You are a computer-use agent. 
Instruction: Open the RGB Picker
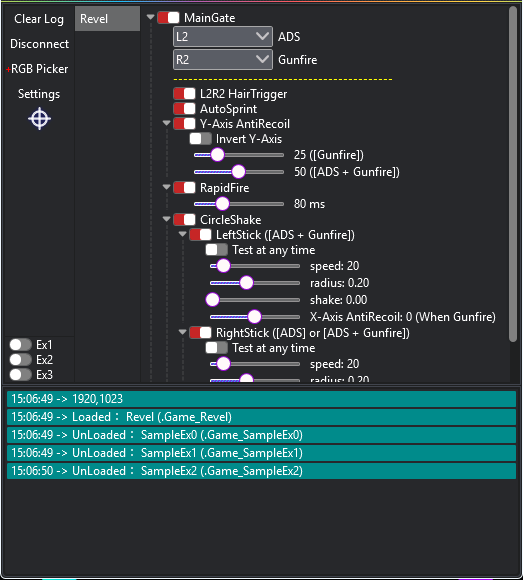pyautogui.click(x=37, y=69)
